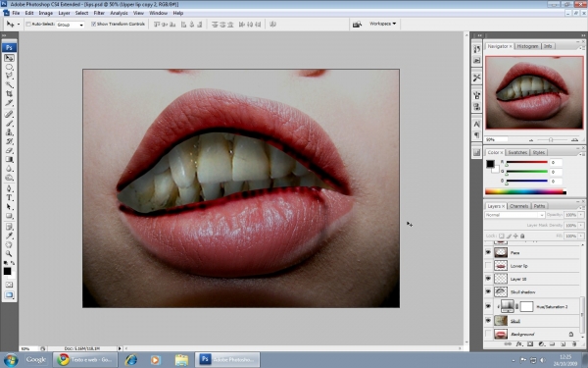Open the Paragraph panel icon
This screenshot has width=588, height=368.
coord(476,134)
